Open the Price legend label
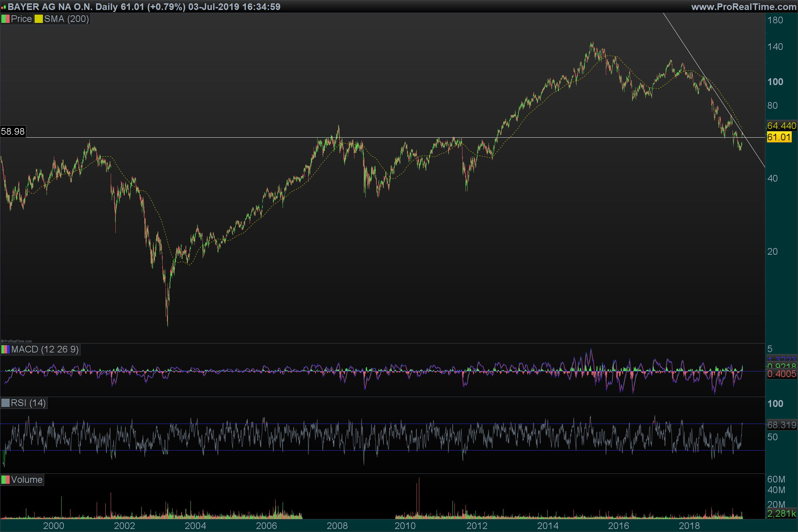The width and height of the screenshot is (798, 532). click(21, 19)
